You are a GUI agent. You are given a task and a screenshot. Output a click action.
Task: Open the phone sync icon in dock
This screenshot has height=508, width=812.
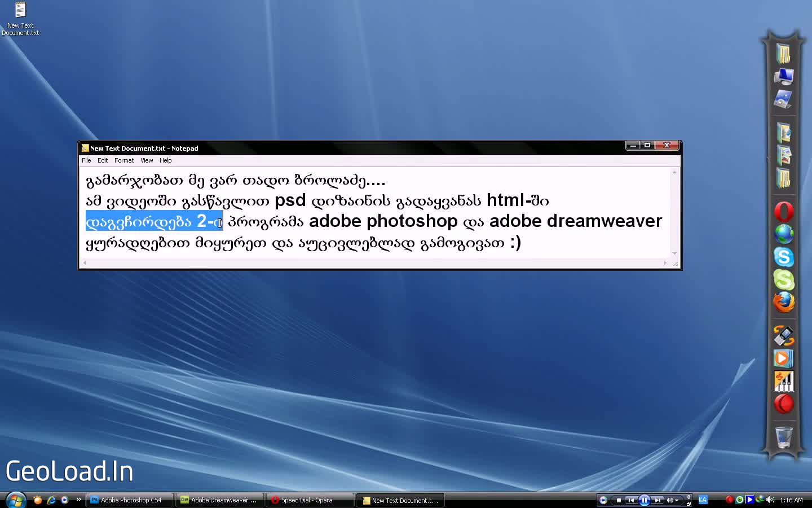click(x=784, y=336)
